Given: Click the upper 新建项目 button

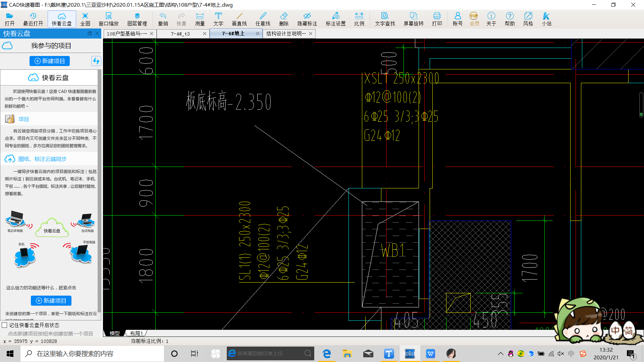Looking at the screenshot, I should pos(50,61).
